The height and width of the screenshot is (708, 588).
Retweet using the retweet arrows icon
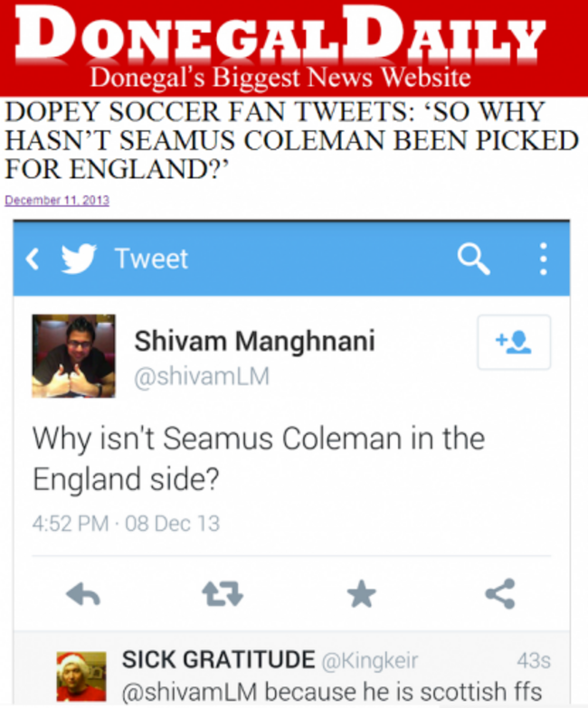click(223, 593)
